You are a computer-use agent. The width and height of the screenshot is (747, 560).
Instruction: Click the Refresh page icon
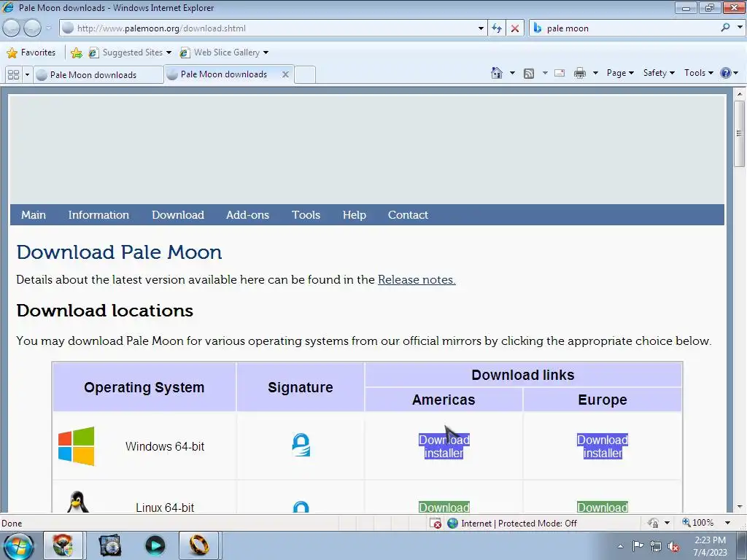point(496,28)
